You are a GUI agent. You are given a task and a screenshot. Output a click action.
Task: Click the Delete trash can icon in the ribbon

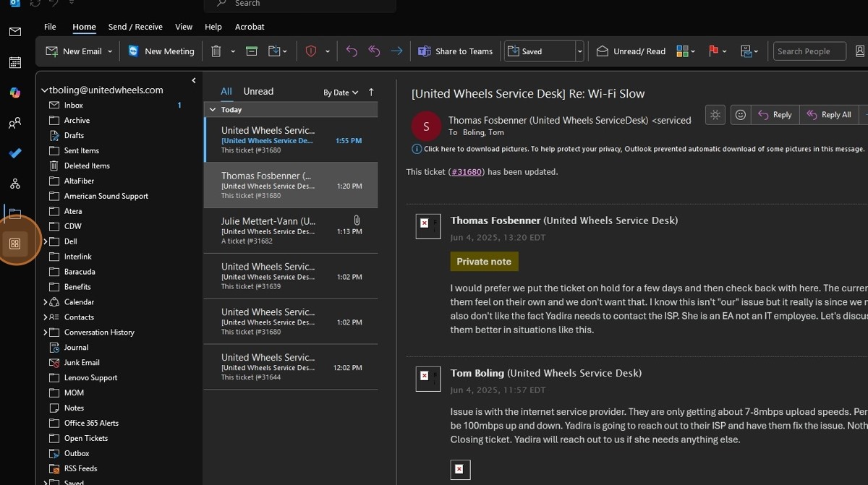coord(216,51)
